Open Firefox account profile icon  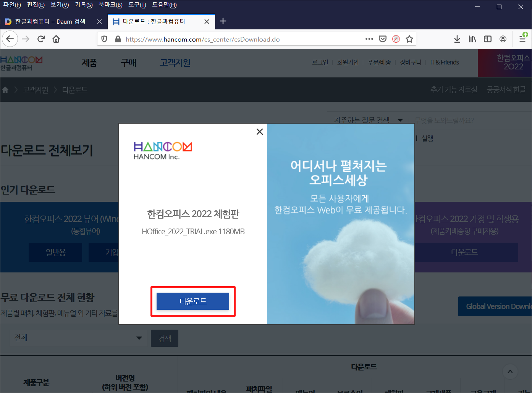click(x=503, y=39)
